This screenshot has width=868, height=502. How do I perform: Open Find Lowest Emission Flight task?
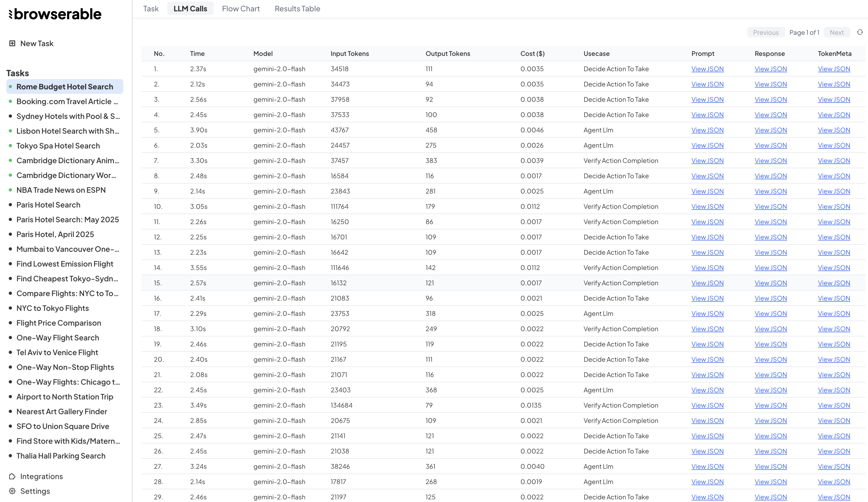pos(65,264)
